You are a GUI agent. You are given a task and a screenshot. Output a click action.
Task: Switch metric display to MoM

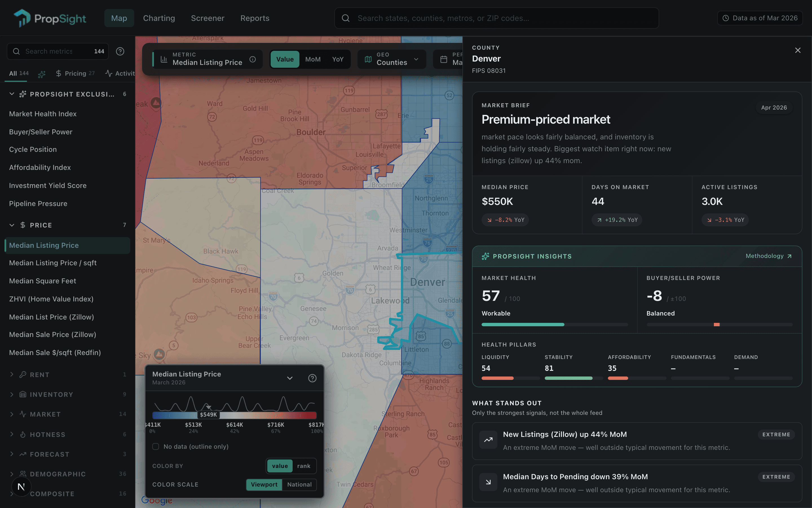[313, 60]
